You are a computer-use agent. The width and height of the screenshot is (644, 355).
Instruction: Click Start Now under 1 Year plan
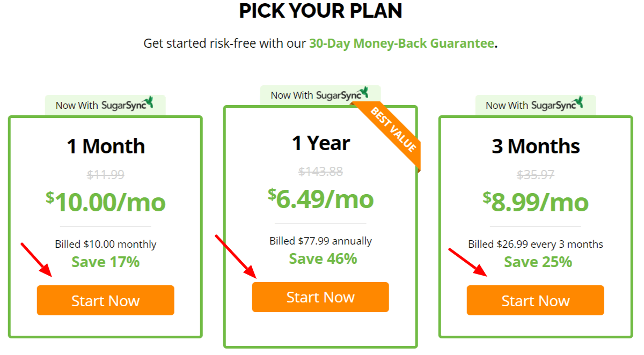pyautogui.click(x=320, y=297)
